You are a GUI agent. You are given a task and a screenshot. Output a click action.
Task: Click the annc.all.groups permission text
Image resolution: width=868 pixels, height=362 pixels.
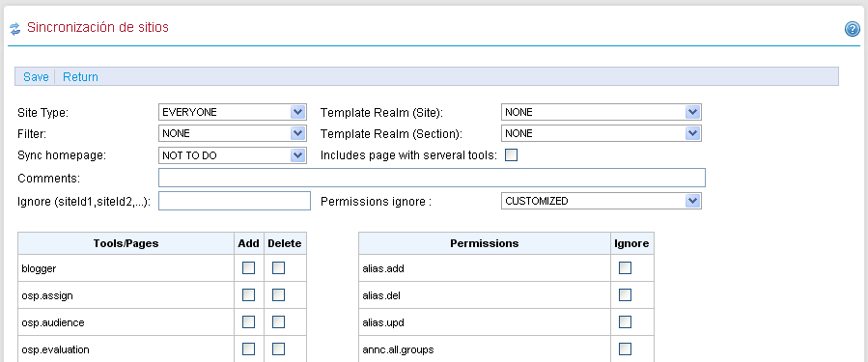tap(398, 349)
